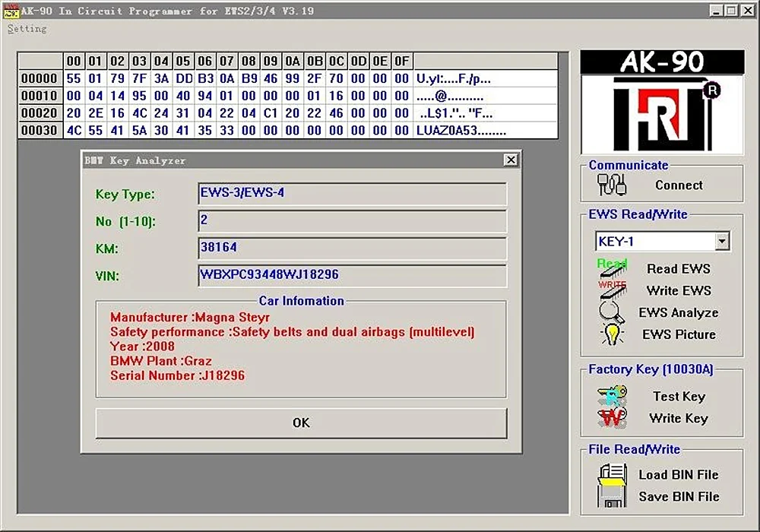Click ASCII text U.yl:....F./p...
760x532 pixels.
453,78
